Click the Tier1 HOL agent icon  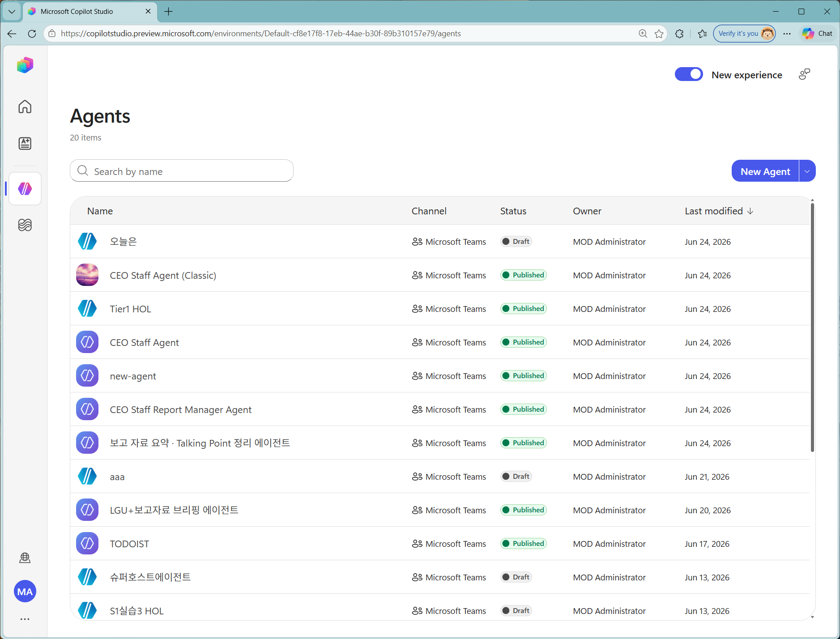coord(87,308)
